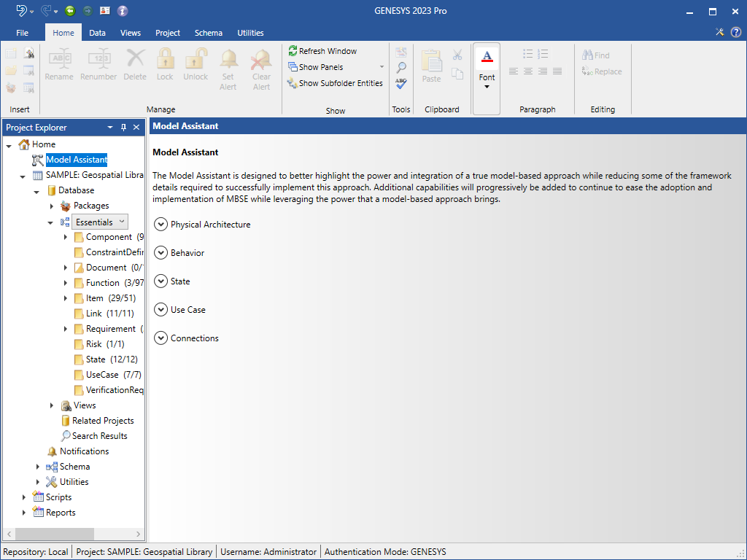Open the settings tools icon near help
The height and width of the screenshot is (560, 747).
pyautogui.click(x=719, y=32)
